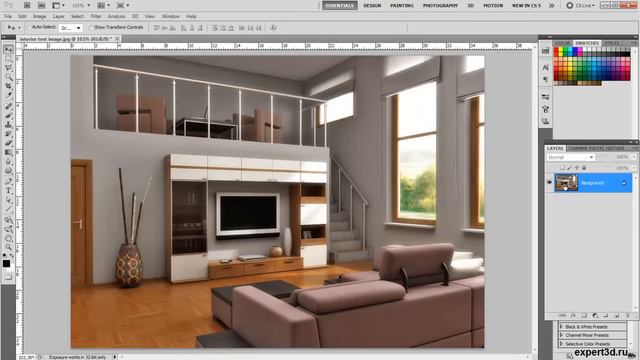Screen dimensions: 640x360
Task: Select the Eraser tool
Action: (8, 143)
